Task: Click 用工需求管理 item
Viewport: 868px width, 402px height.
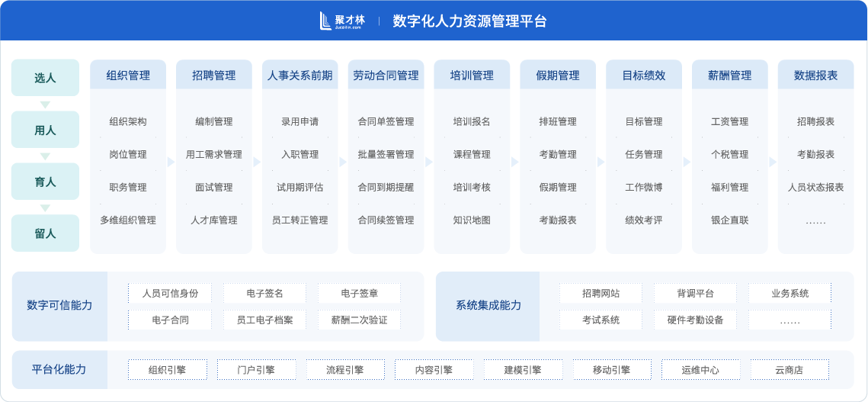Action: tap(214, 154)
